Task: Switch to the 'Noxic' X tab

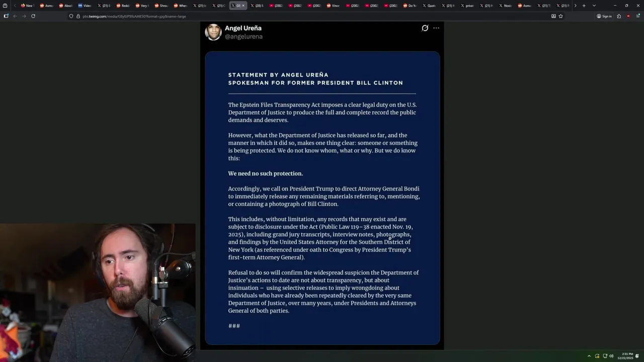Action: tap(506, 6)
